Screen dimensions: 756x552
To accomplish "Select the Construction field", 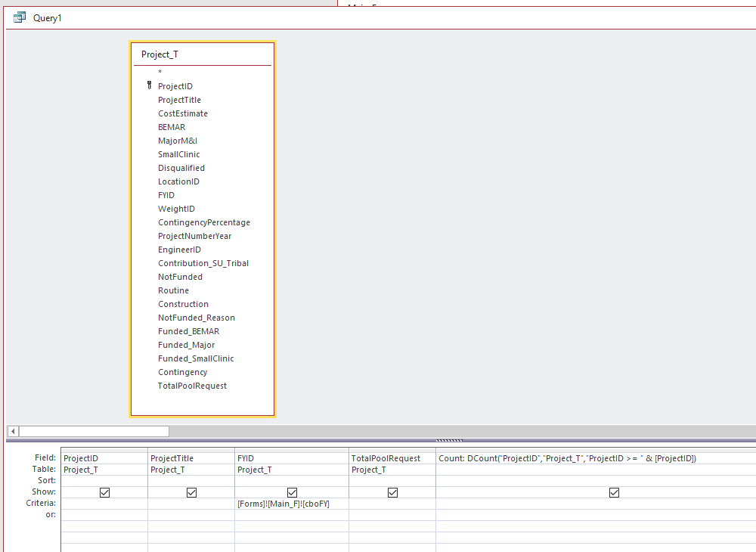I will tap(183, 304).
